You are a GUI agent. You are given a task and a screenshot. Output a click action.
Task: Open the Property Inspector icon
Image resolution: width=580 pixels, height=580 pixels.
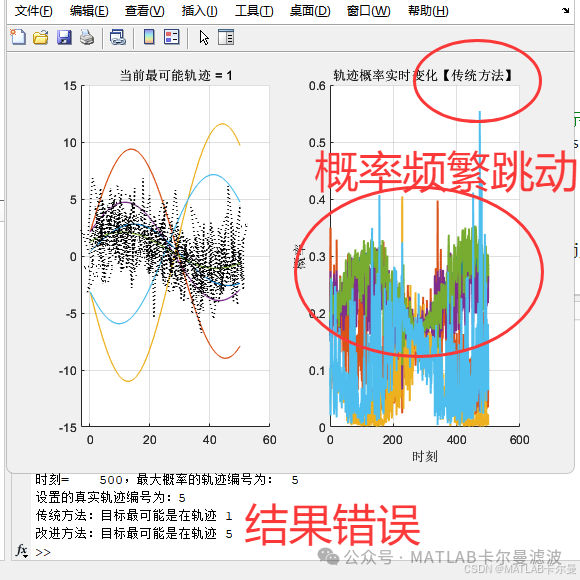[226, 37]
